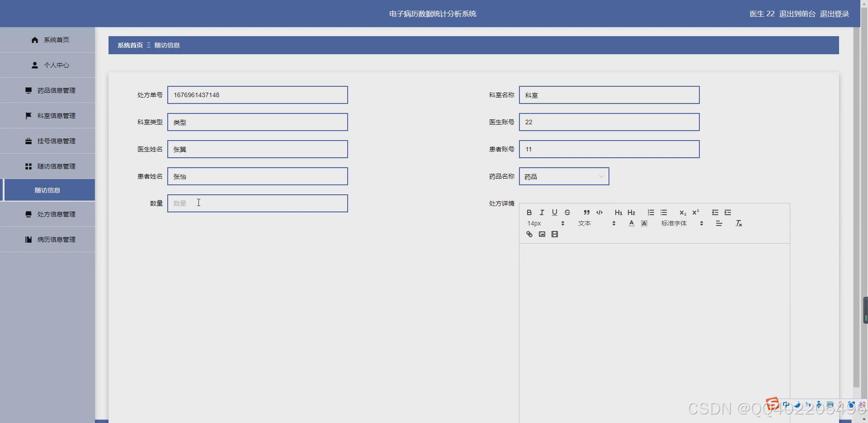This screenshot has height=423, width=868.
Task: Expand the 药品名称 dropdown
Action: [564, 176]
